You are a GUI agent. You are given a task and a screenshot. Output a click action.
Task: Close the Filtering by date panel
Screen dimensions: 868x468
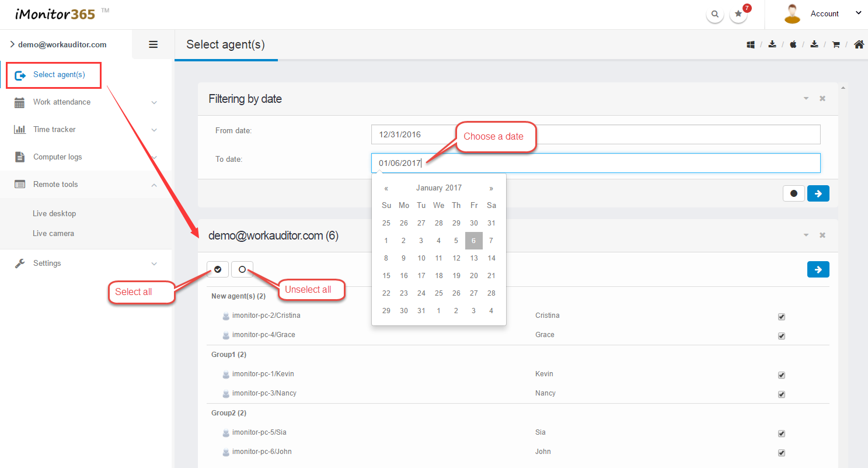coord(822,99)
